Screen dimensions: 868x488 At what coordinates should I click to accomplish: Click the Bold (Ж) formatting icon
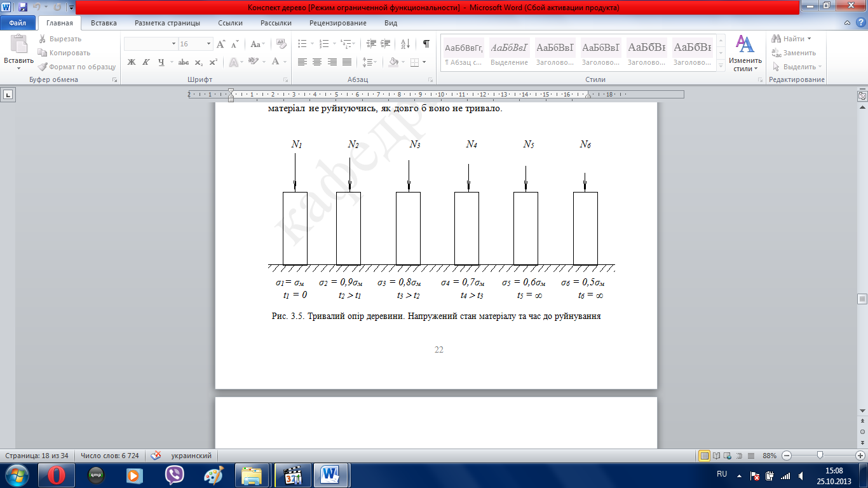132,62
